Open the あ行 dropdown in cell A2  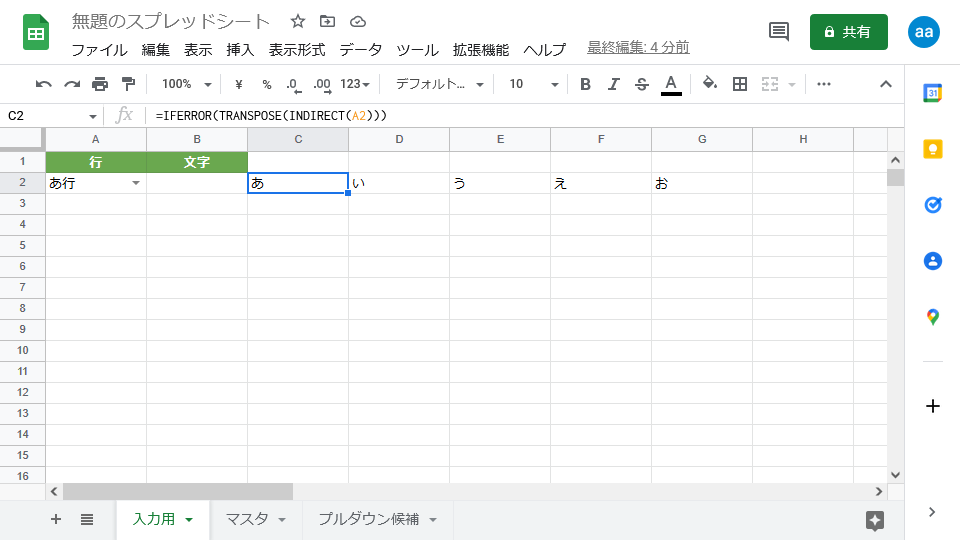[136, 183]
